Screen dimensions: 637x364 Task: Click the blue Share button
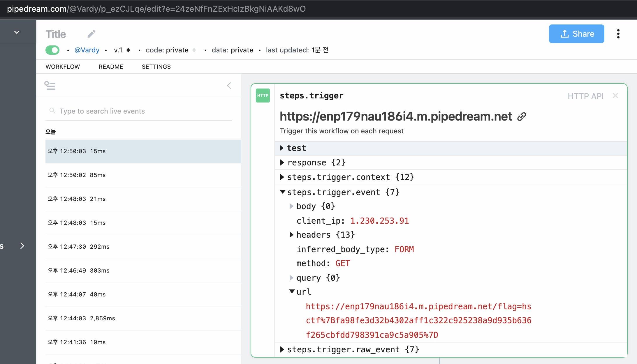(576, 34)
